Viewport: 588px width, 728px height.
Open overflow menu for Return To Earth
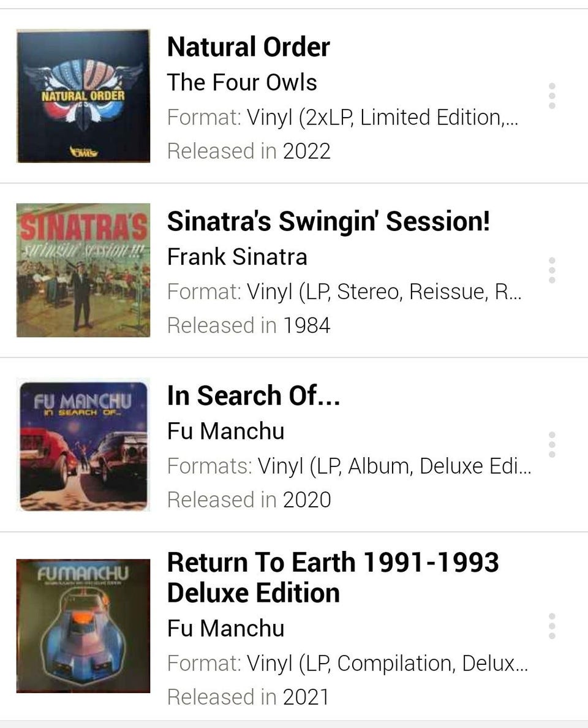pyautogui.click(x=552, y=626)
